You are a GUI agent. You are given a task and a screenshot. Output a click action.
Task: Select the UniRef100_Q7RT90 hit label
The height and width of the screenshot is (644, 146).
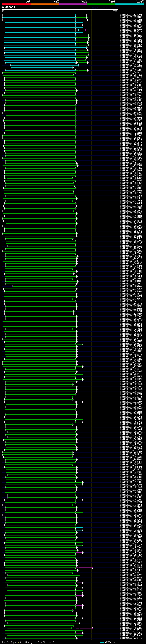coord(131,623)
